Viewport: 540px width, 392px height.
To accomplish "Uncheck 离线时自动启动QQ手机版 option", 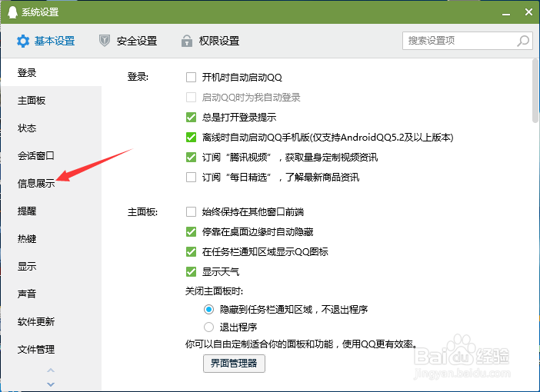I will (x=191, y=137).
